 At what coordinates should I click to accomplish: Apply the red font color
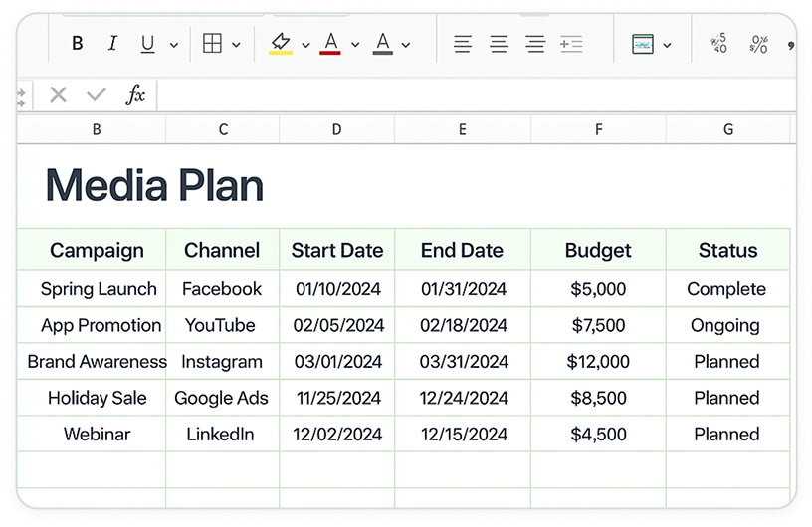click(x=330, y=44)
